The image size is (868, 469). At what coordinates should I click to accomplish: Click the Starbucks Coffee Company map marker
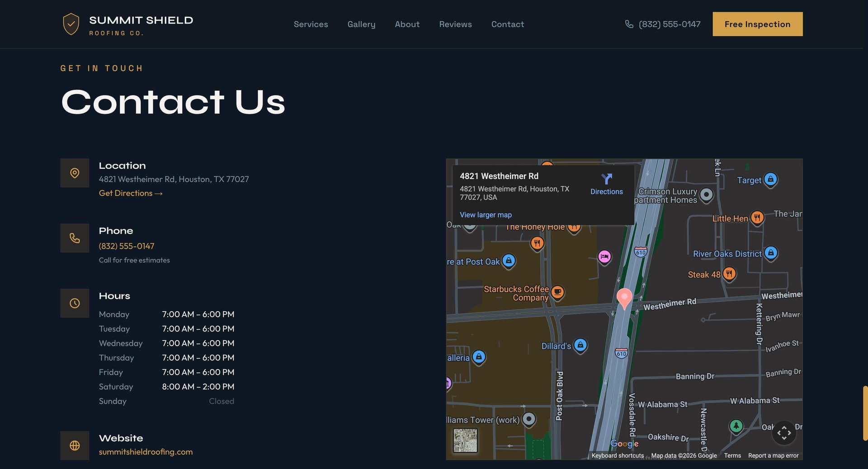pos(558,293)
